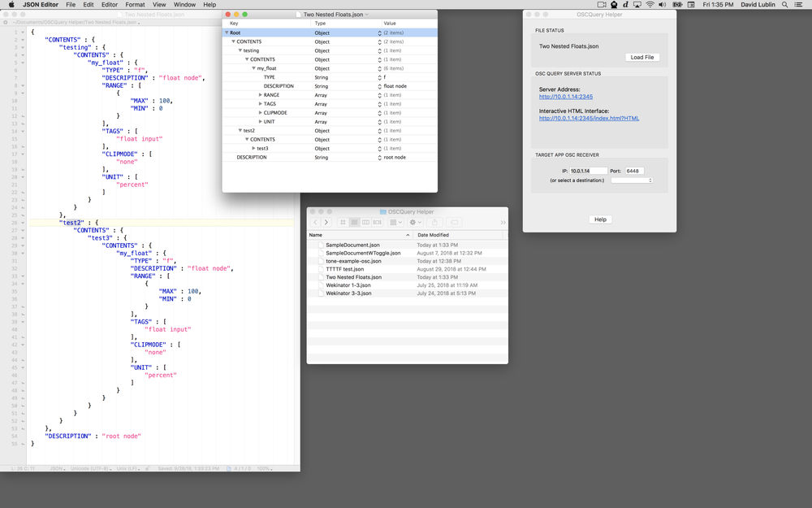
Task: Sort Finder list by Date Modified column
Action: (458, 235)
